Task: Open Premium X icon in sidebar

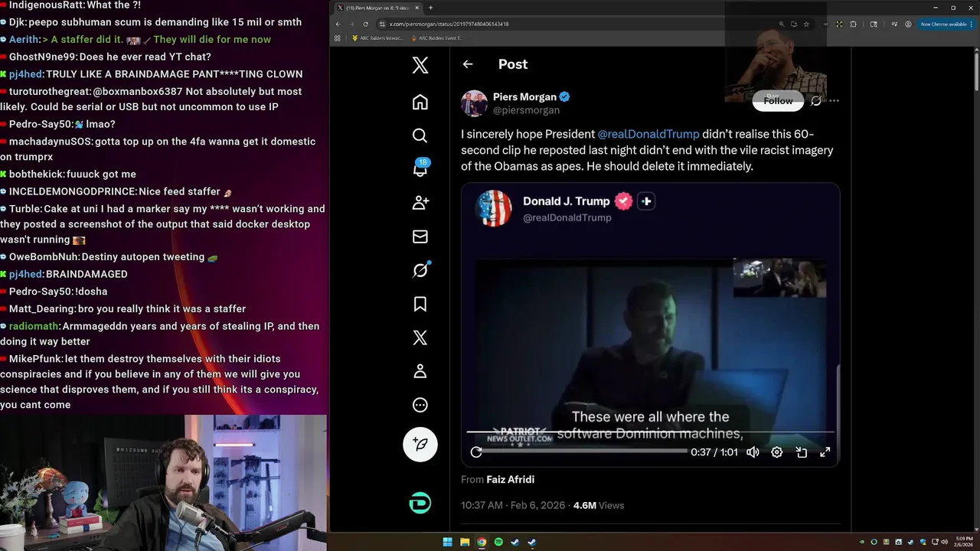Action: [x=420, y=337]
